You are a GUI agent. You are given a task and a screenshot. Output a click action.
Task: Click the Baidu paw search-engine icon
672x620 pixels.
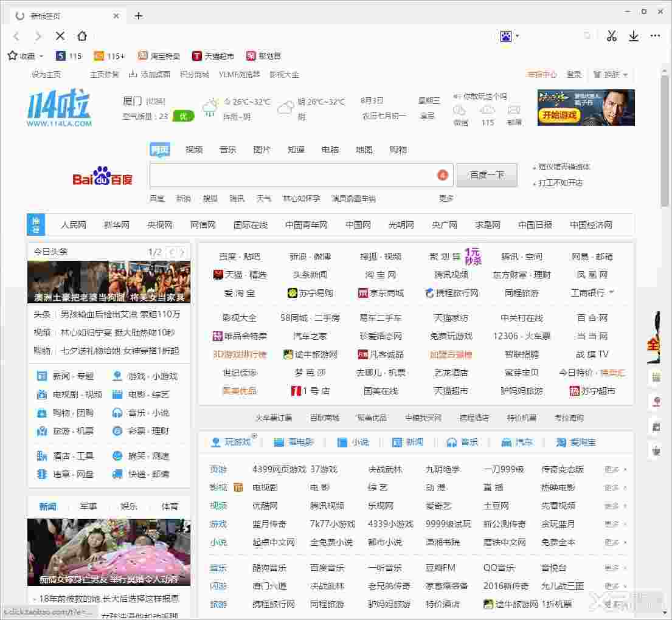coord(506,36)
